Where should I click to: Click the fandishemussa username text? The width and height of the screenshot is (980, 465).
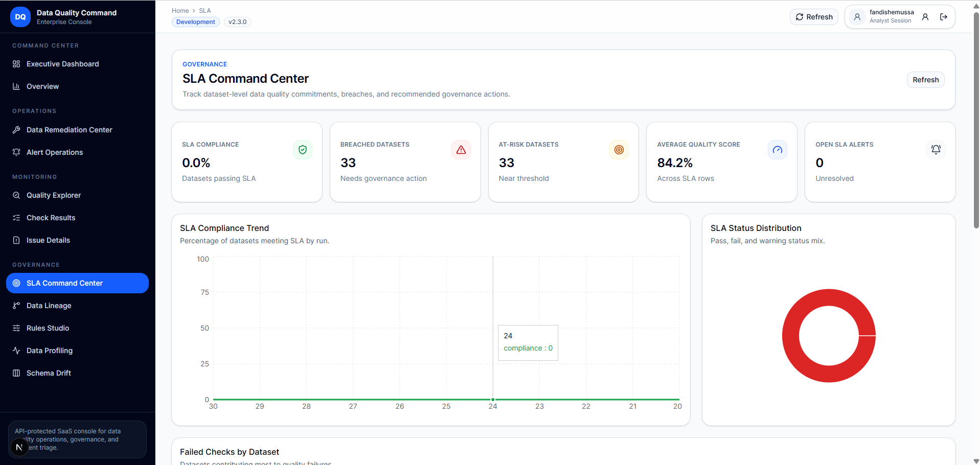pyautogui.click(x=892, y=12)
